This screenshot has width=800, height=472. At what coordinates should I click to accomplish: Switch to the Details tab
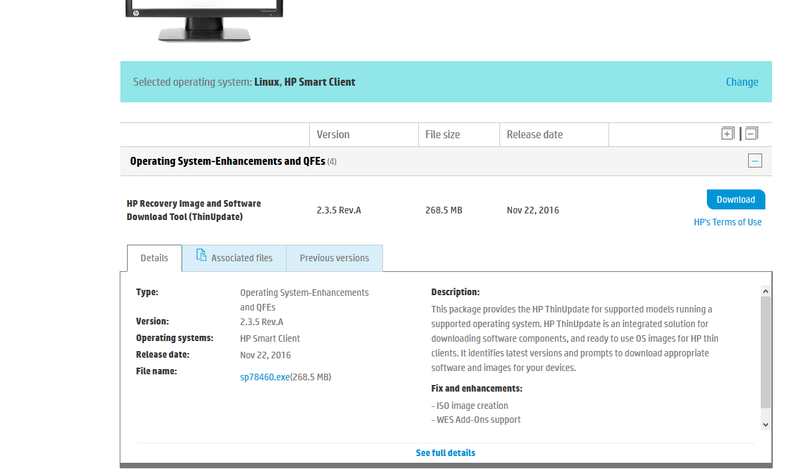click(x=154, y=258)
